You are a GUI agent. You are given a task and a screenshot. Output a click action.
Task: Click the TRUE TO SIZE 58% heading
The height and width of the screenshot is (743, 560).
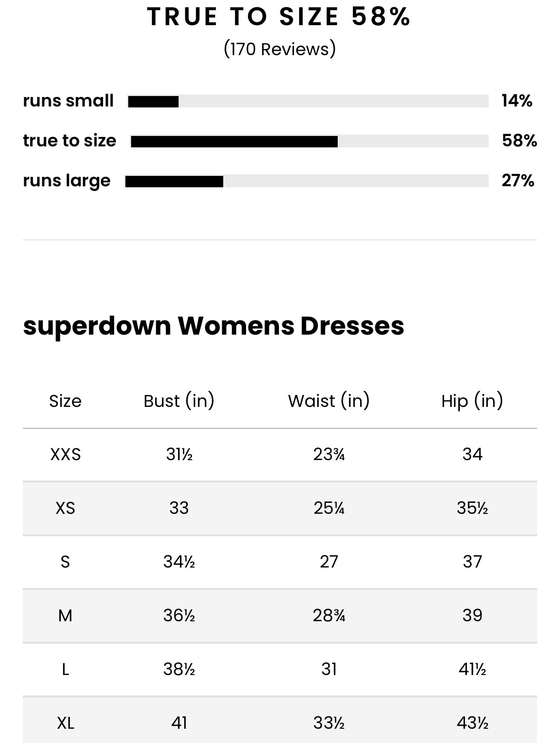(x=279, y=17)
